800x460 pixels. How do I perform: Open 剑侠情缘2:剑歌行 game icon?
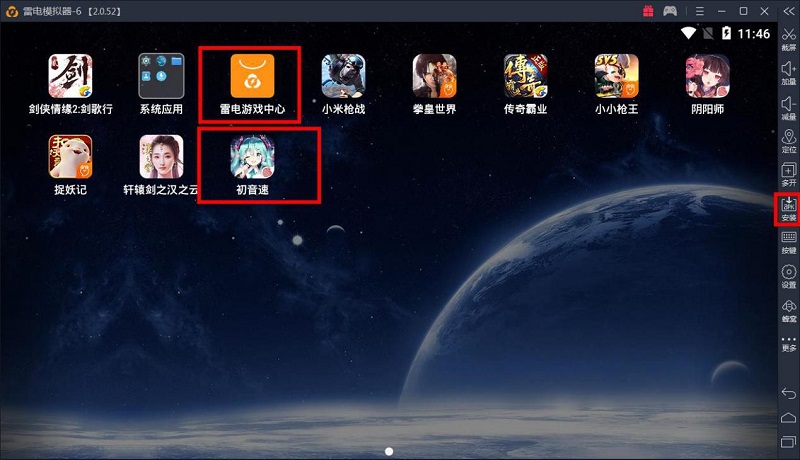point(70,77)
